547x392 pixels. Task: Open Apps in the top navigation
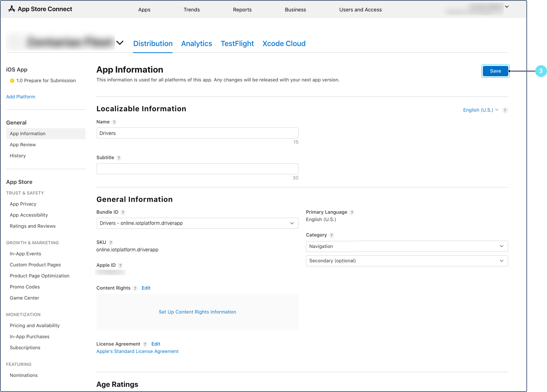click(x=144, y=10)
